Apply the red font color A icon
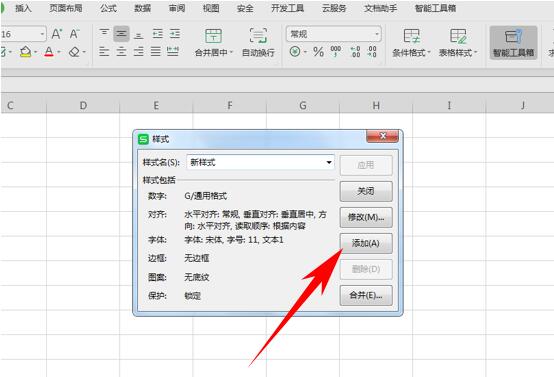The image size is (554, 377). (x=49, y=52)
